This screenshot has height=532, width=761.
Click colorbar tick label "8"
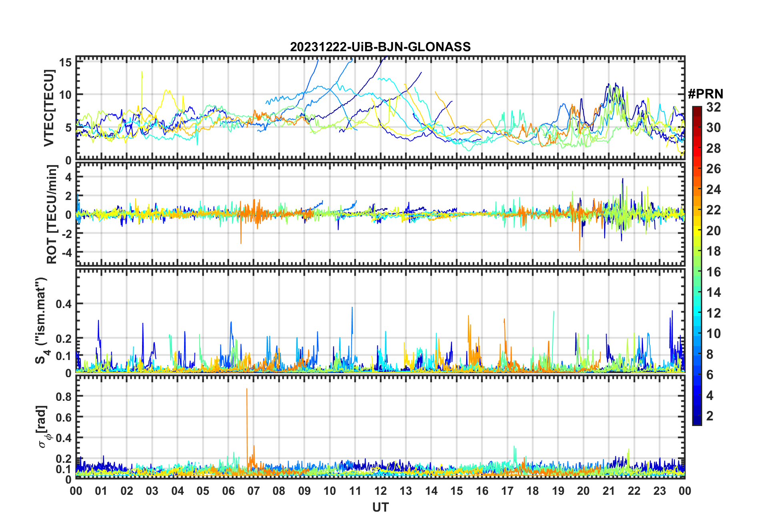click(x=710, y=354)
